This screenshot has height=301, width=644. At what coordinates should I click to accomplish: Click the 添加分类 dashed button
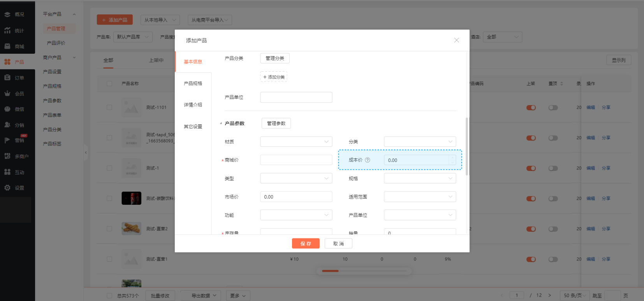tap(274, 77)
